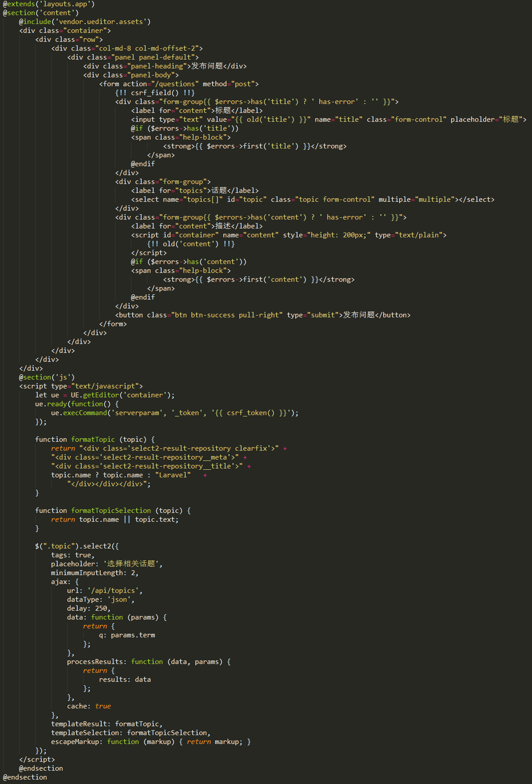
Task: Click the @extends('layouts.app') line
Action: pos(49,4)
